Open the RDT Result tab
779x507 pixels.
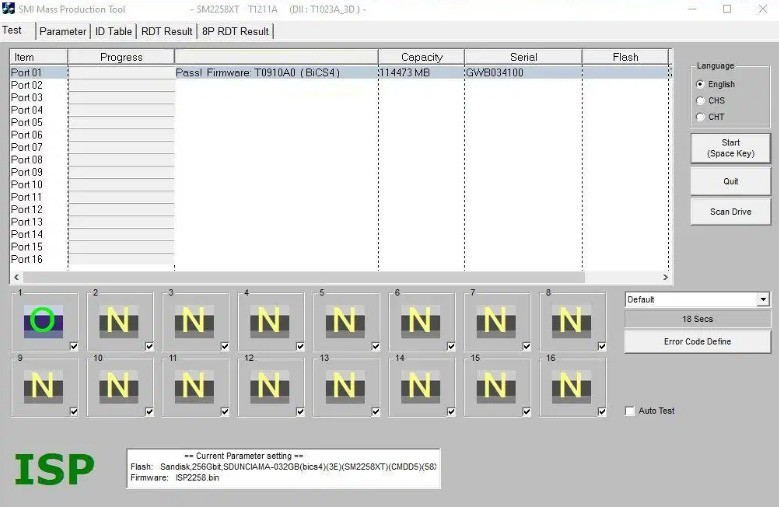[x=166, y=31]
